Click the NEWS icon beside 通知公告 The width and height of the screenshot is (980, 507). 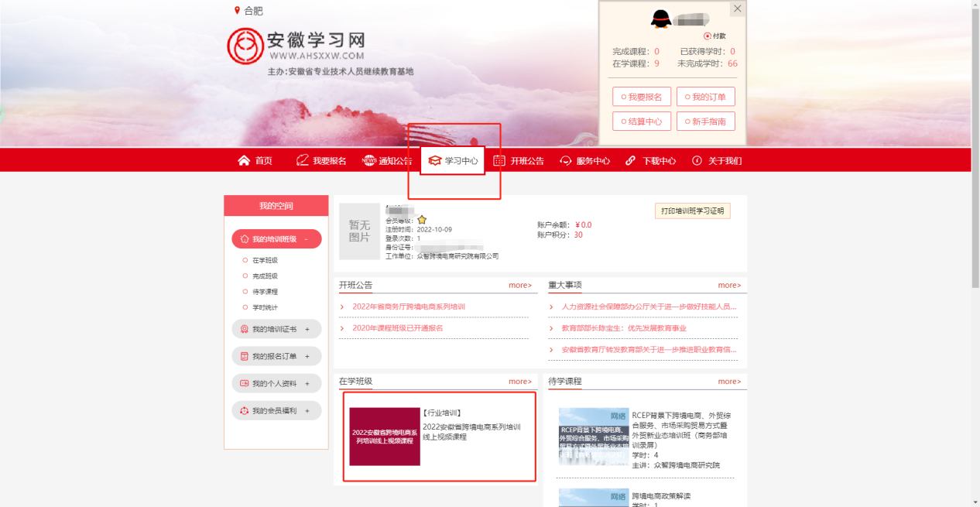coord(368,160)
